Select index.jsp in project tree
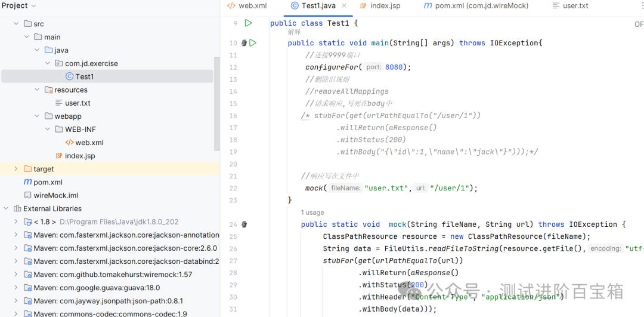This screenshot has height=317, width=644. tap(80, 156)
